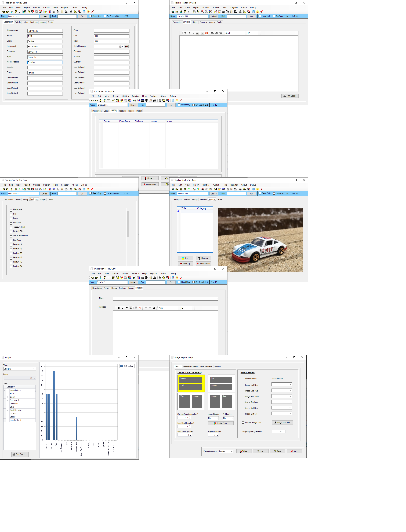Image resolution: width=406 pixels, height=532 pixels.
Task: Open the Field Selection tab
Action: (x=206, y=367)
